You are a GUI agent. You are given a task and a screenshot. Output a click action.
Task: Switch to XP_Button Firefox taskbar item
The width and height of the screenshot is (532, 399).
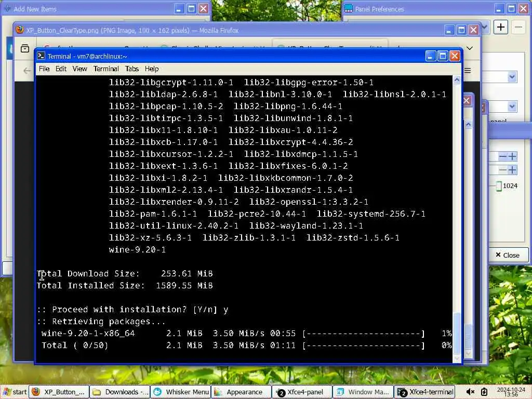pos(59,392)
